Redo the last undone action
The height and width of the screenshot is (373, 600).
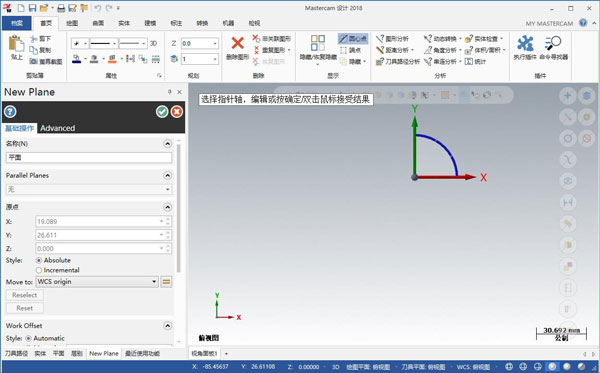click(109, 8)
